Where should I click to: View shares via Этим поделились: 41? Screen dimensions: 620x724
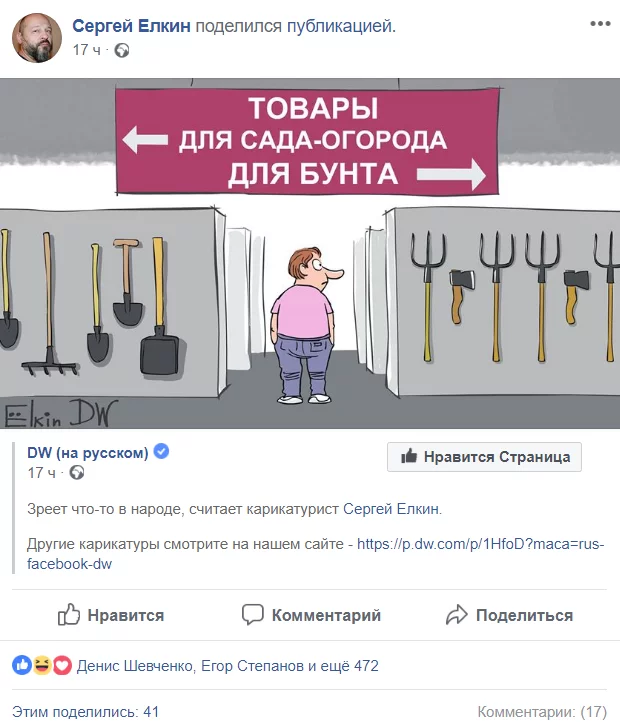[x=85, y=712]
